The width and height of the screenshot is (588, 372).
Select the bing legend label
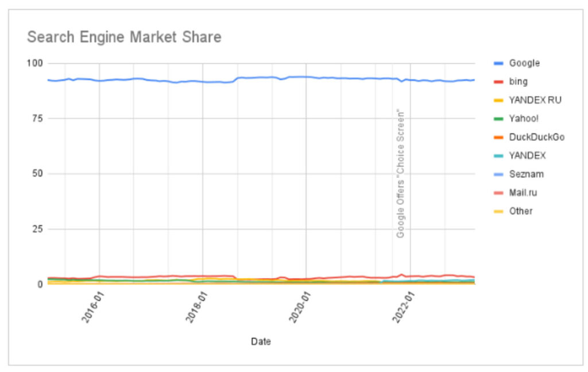519,82
